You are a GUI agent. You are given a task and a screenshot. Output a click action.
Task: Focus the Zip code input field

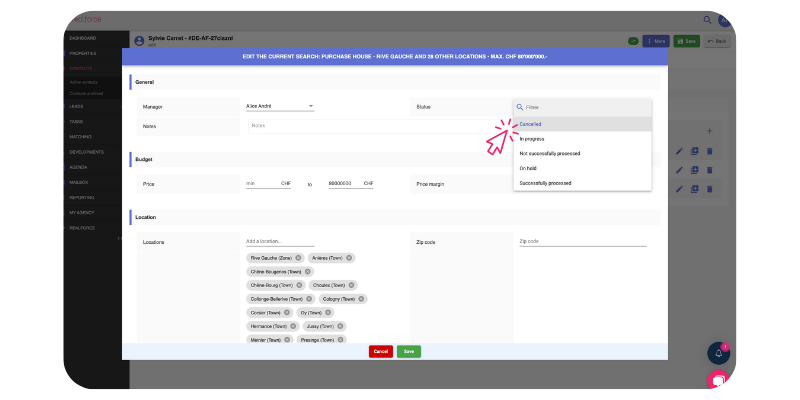[x=582, y=242]
